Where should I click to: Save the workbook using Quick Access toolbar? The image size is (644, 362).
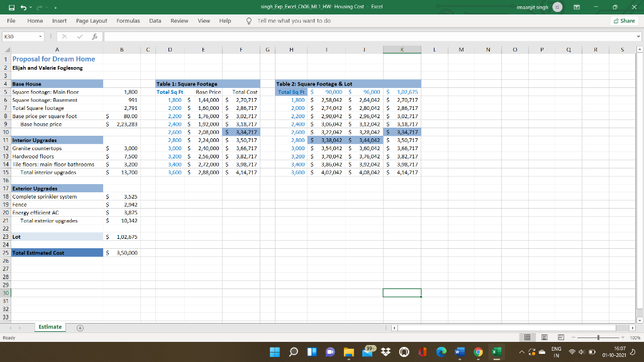(x=11, y=7)
